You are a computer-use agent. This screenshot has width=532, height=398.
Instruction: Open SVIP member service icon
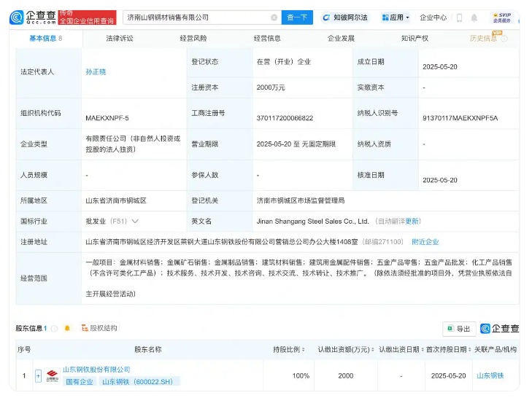tap(502, 17)
